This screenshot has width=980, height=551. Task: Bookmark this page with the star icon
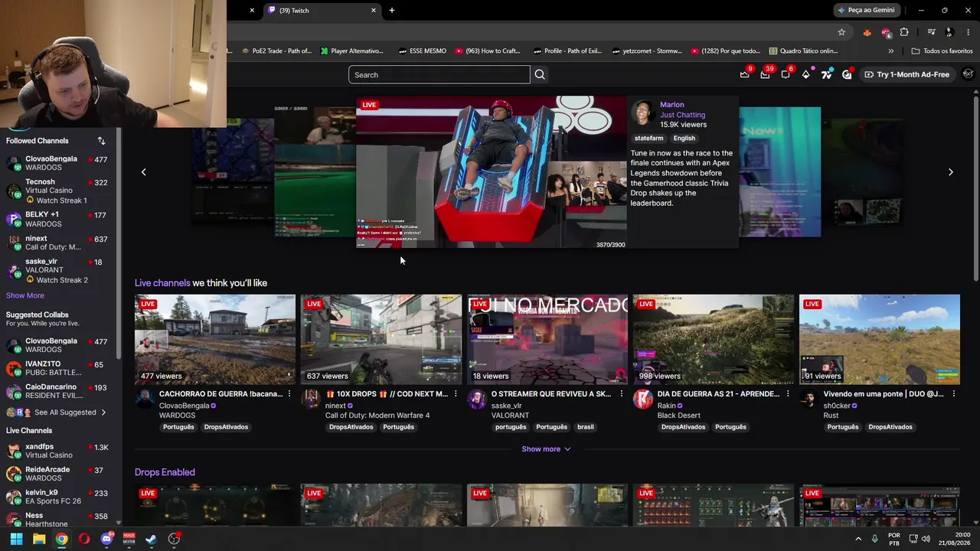[x=841, y=32]
